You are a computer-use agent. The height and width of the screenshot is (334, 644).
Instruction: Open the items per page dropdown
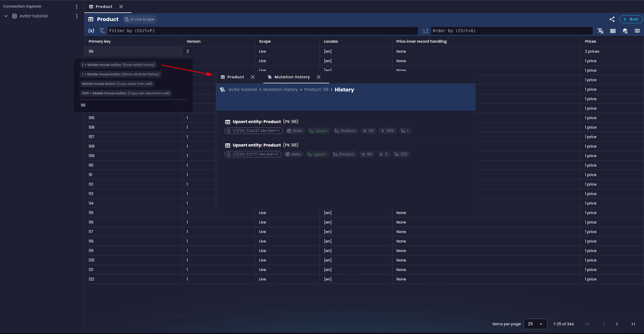click(x=535, y=324)
